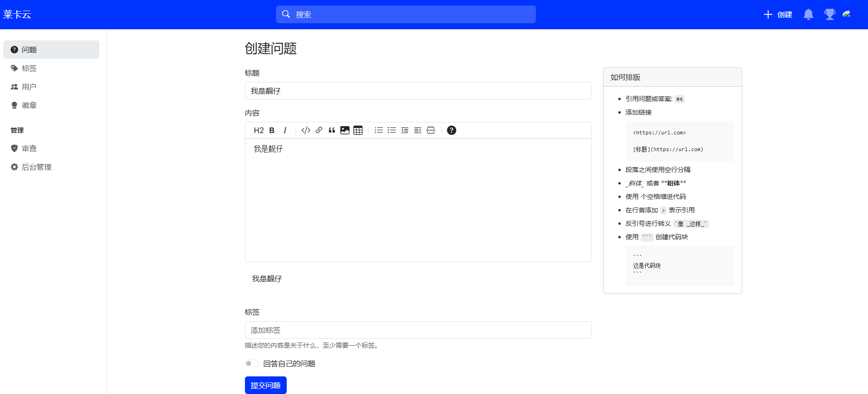Screen dimensions: 868x394
Task: Insert a table using table icon
Action: pos(358,130)
